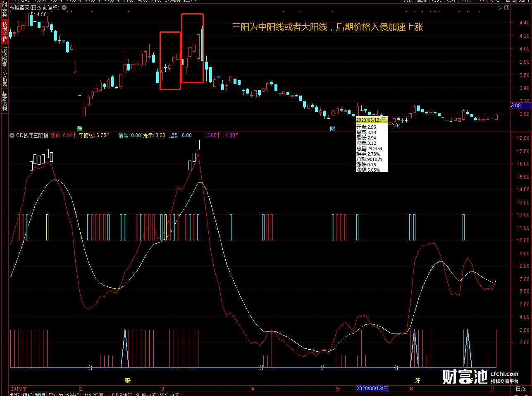532x396 pixels.
Task: Click the yellow 配 marker near bottom axis
Action: click(x=127, y=380)
